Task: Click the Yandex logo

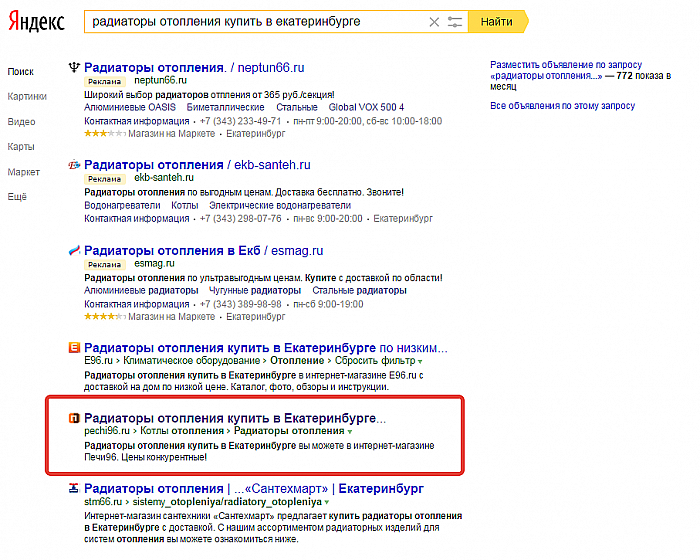Action: click(x=37, y=21)
